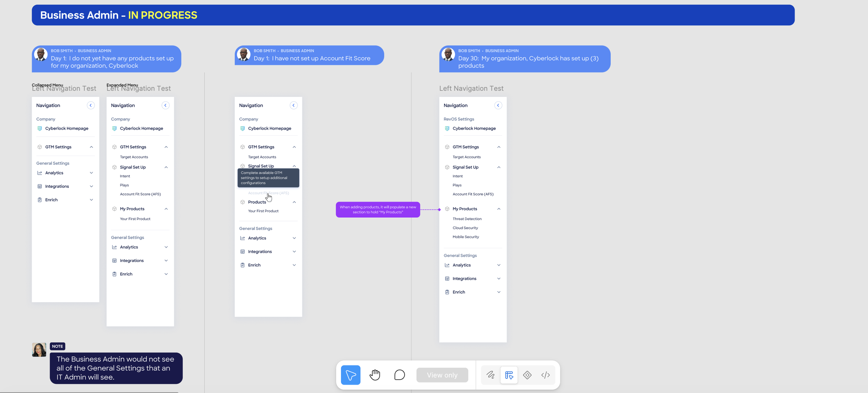The image size is (868, 393).
Task: Click Integrations grid icon in Collapsed Menu panel
Action: click(40, 186)
